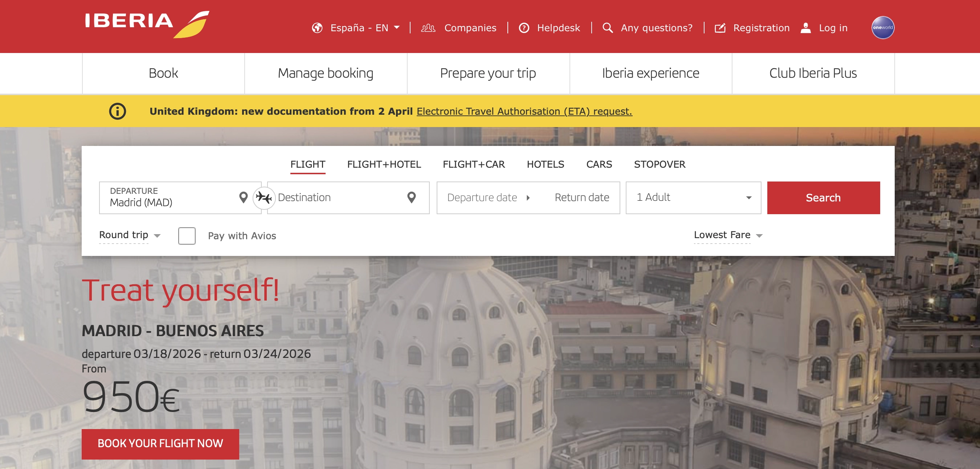Viewport: 980px width, 469px height.
Task: Click the Pay with Avios label
Action: (x=242, y=236)
